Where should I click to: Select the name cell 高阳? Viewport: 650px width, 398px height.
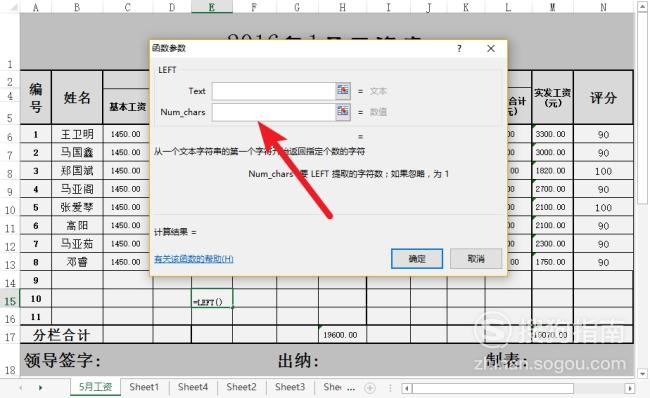(x=77, y=226)
